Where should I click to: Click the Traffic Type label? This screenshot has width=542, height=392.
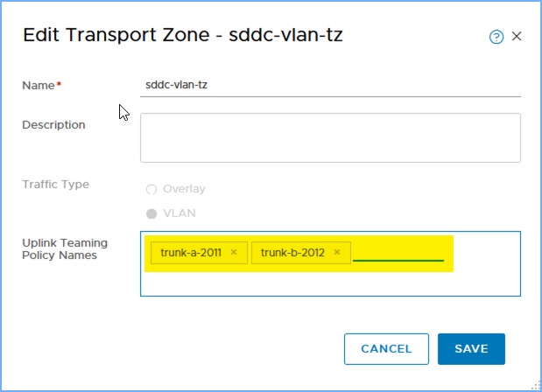pos(55,184)
